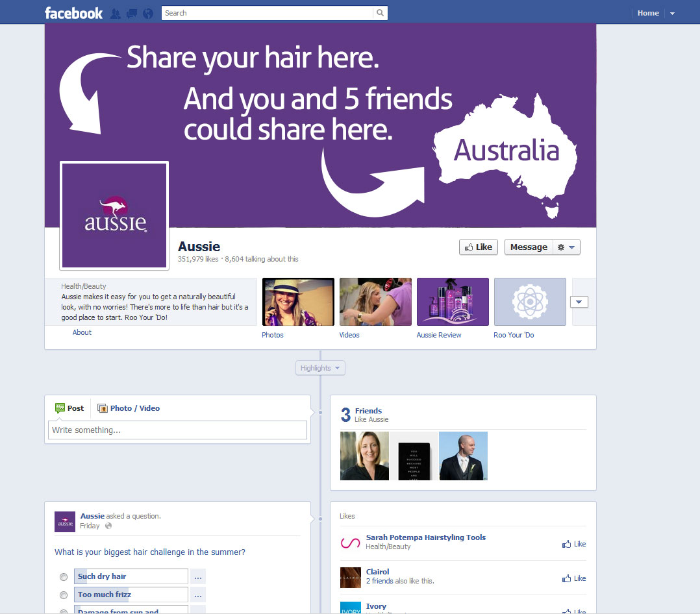Screen dimensions: 700x614
Task: Click the Facebook logo
Action: (73, 13)
